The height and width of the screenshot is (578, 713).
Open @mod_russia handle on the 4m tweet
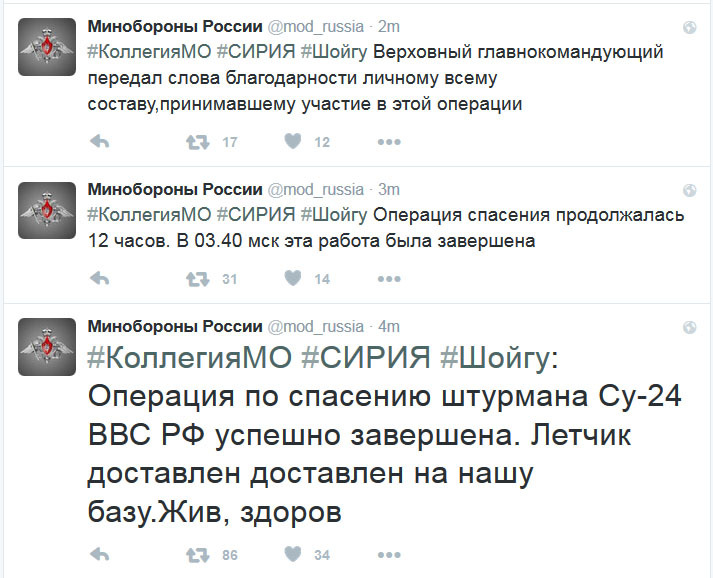pos(316,327)
